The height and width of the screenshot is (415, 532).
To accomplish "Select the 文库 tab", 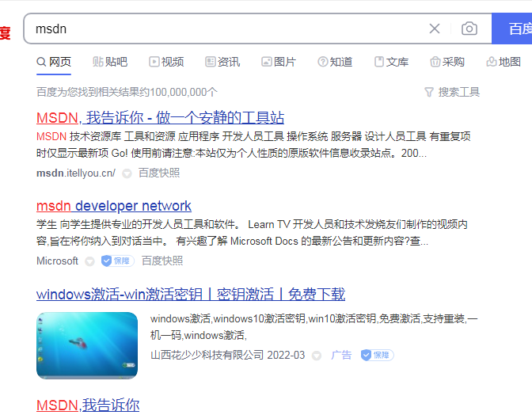I will coord(391,62).
